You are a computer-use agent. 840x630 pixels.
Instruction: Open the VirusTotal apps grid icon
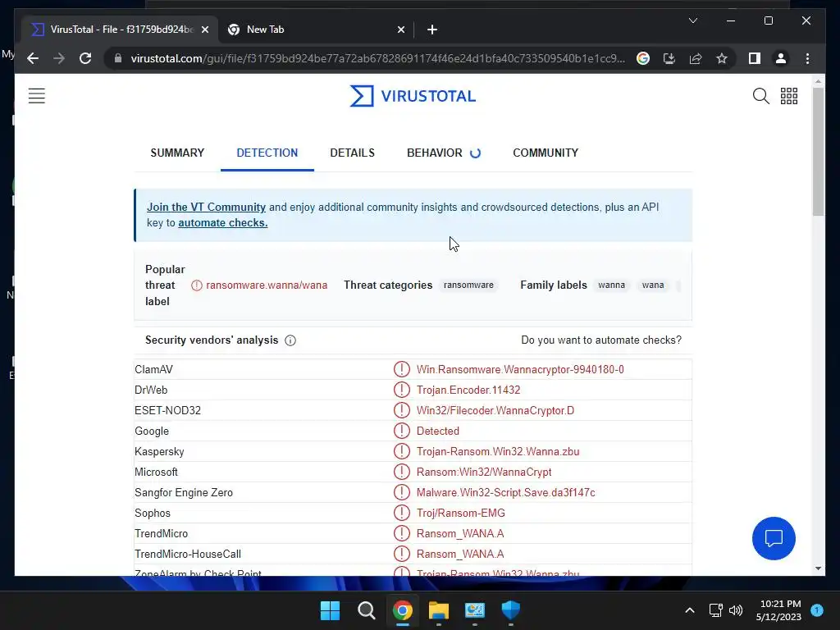[x=789, y=96]
